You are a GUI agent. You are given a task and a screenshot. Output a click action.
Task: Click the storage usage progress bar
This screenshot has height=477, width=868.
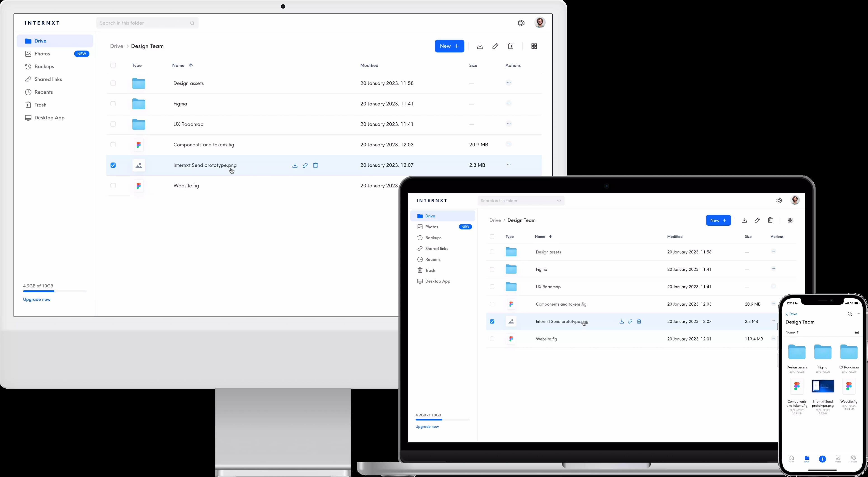(54, 292)
